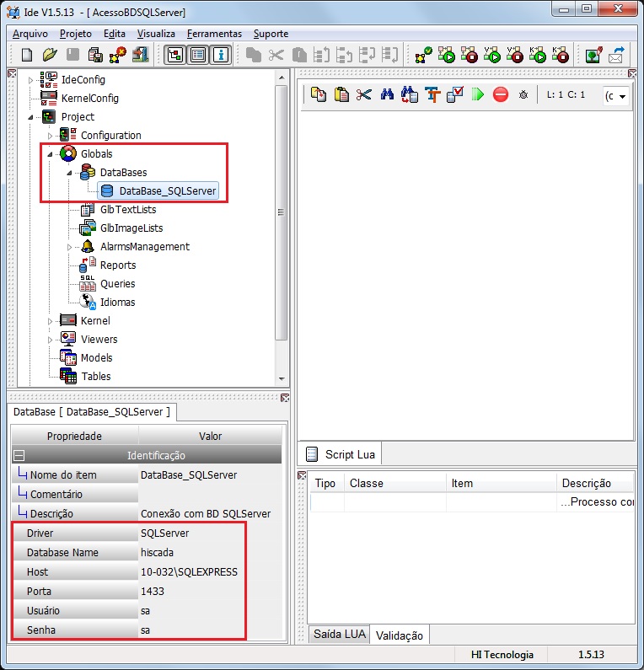The width and height of the screenshot is (644, 670).
Task: Select the Reports tree item
Action: point(118,265)
